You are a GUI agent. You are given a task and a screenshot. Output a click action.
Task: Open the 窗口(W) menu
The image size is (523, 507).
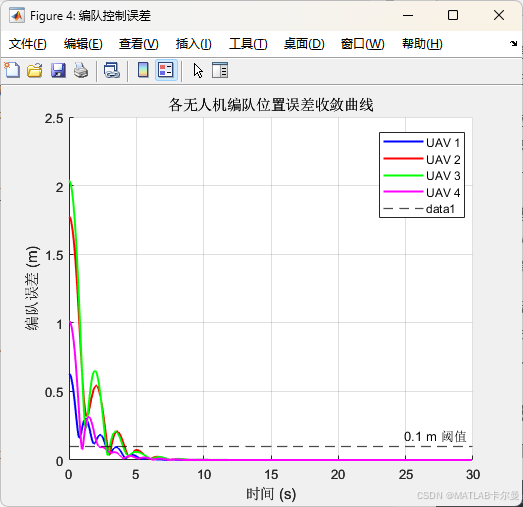363,44
